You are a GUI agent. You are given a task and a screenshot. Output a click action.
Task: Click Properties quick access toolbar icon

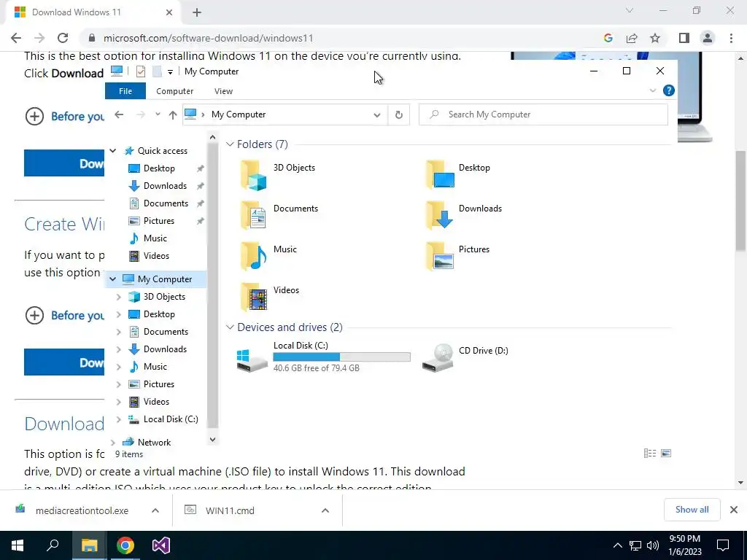141,71
